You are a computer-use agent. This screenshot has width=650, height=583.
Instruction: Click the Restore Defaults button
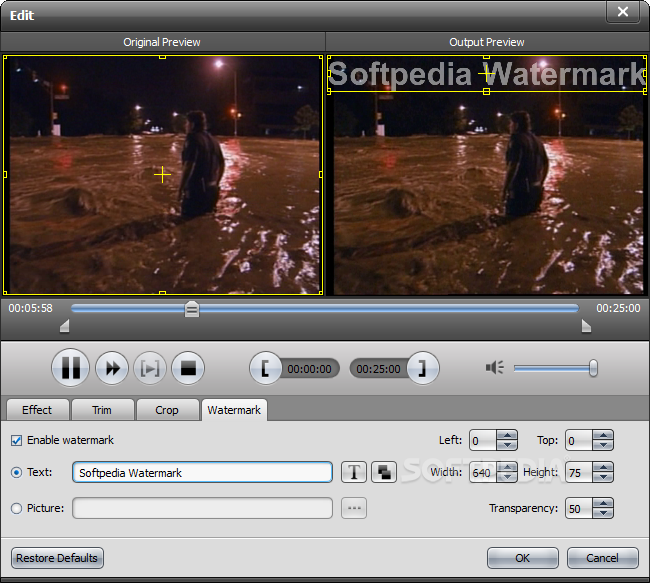[x=57, y=558]
